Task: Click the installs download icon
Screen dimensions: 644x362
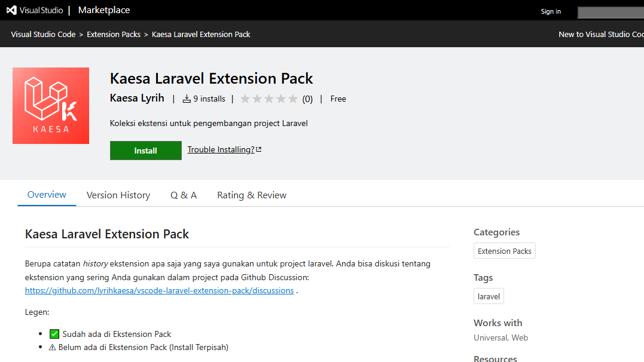Action: [x=187, y=99]
